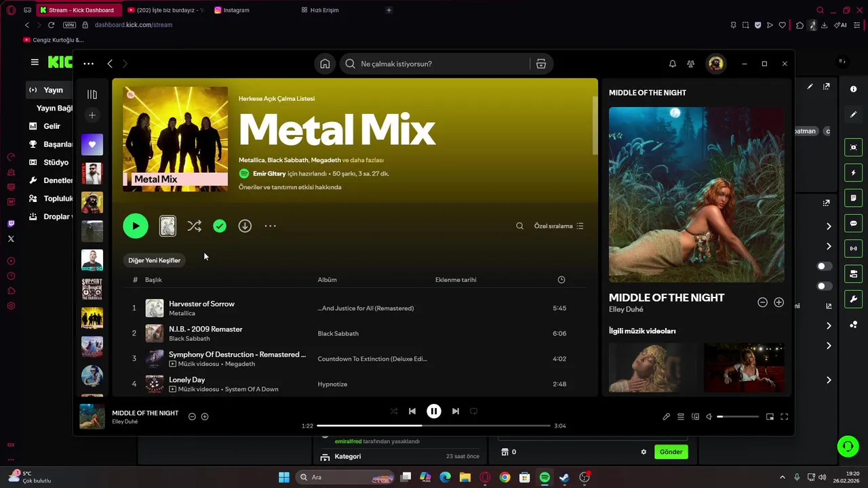This screenshot has height=488, width=868.
Task: Mute via speaker icon in player
Action: 709,417
